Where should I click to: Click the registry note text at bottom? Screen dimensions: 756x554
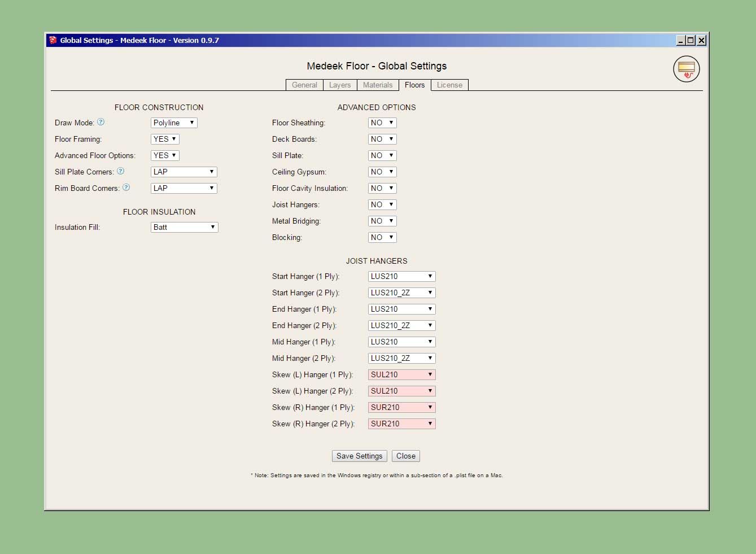[377, 476]
